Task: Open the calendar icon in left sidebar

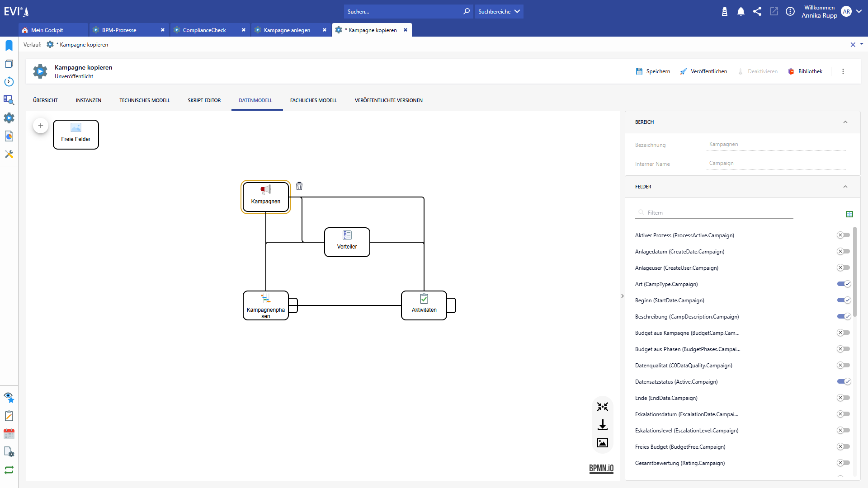Action: 9,434
